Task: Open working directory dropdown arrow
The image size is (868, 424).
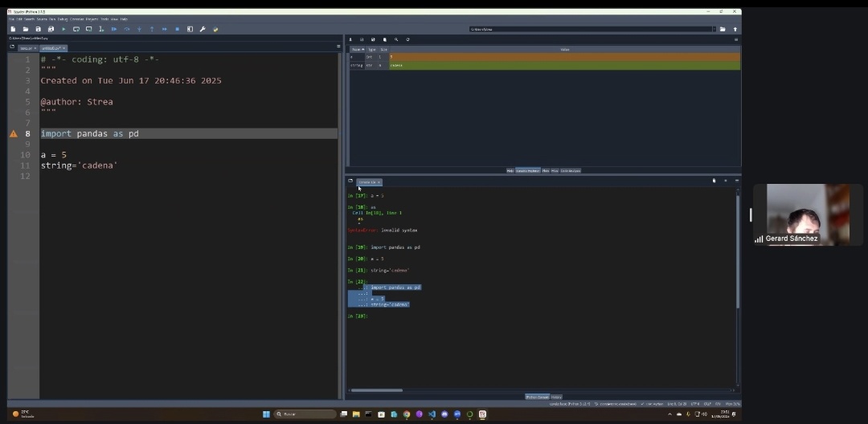Action: pyautogui.click(x=714, y=29)
